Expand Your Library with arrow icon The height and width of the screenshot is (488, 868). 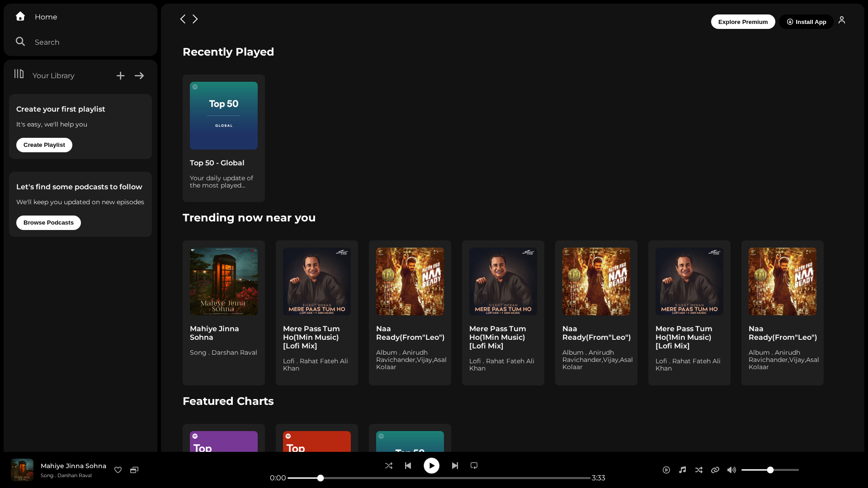point(139,75)
